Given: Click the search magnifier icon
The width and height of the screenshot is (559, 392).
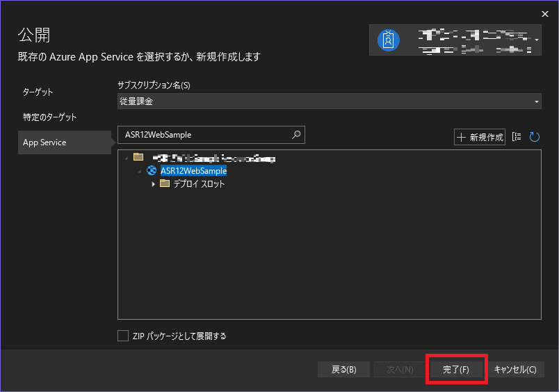Looking at the screenshot, I should click(296, 135).
